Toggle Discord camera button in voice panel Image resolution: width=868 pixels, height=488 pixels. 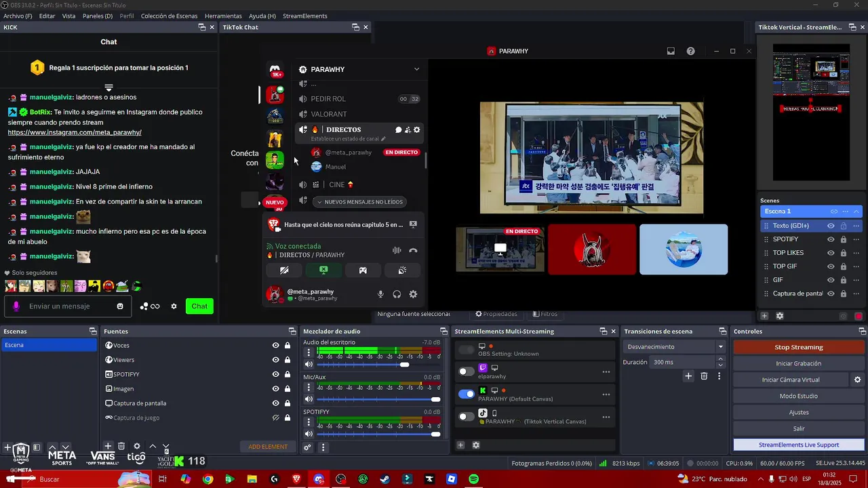pos(284,270)
